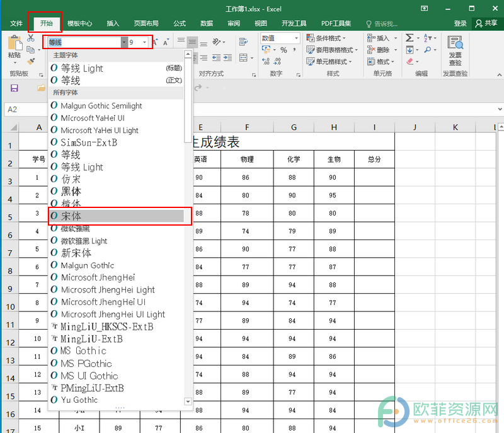Switch to the Insert (插入) ribbon tab

point(113,23)
